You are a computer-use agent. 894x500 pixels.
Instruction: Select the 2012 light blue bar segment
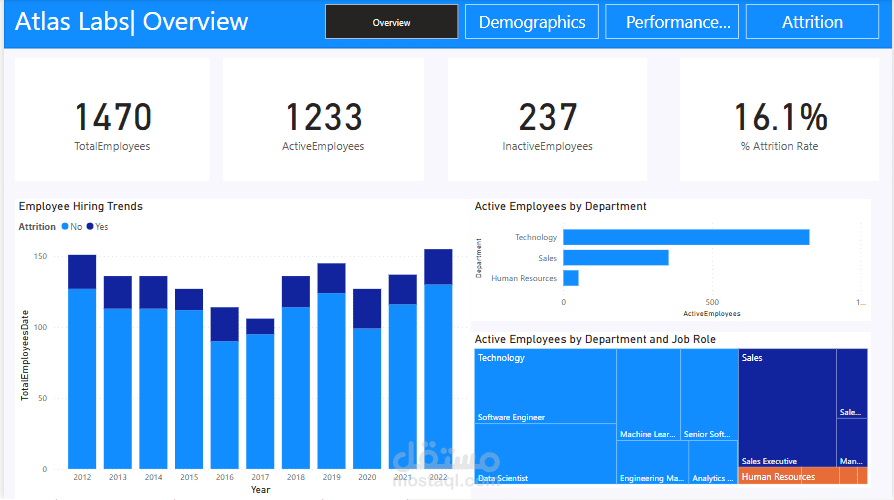82,380
